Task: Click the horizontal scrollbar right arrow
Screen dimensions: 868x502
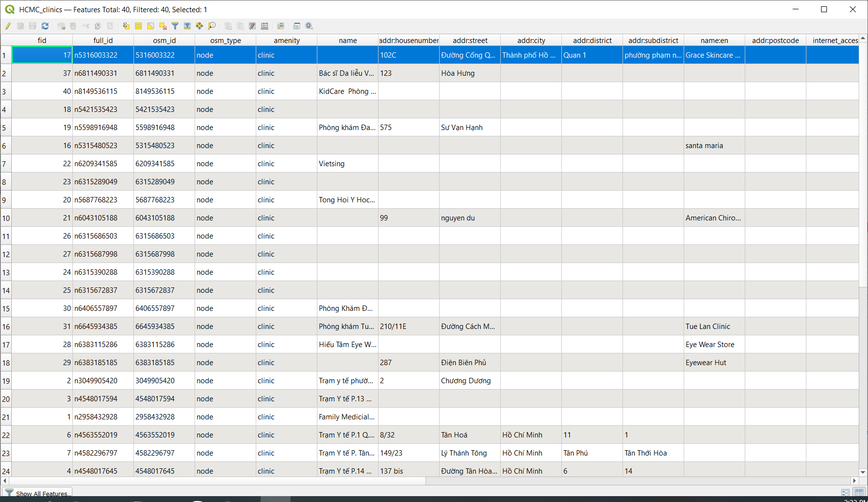Action: click(855, 481)
